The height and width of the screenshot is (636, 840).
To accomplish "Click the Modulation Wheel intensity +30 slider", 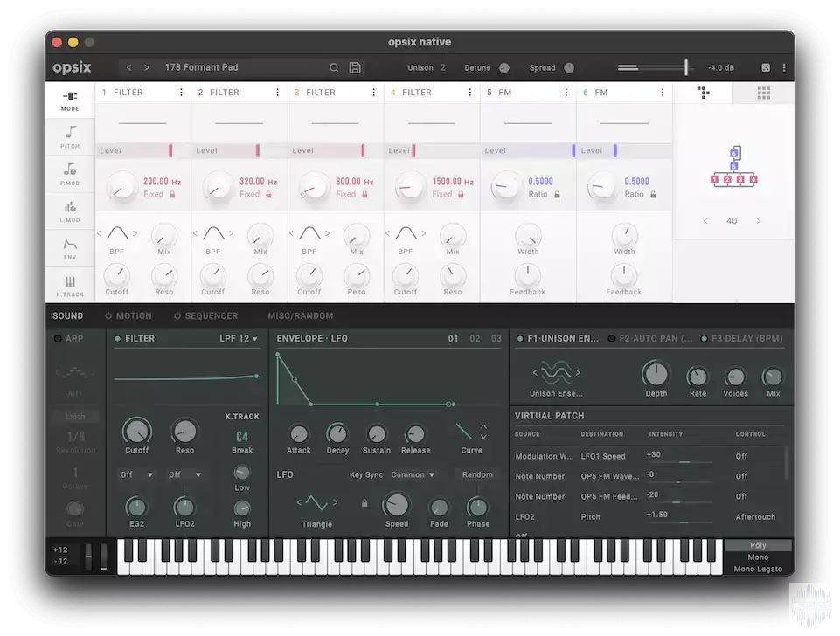I will [679, 461].
